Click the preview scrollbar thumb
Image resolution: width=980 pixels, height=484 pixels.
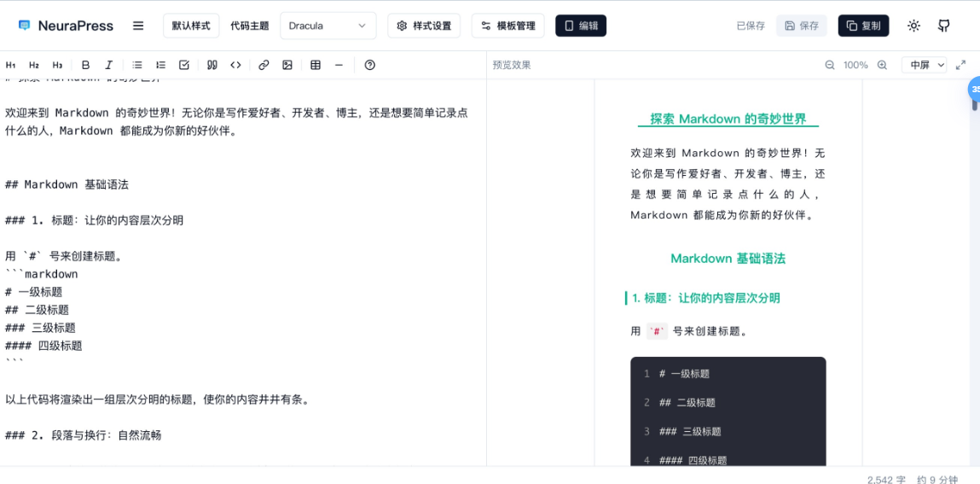point(974,103)
